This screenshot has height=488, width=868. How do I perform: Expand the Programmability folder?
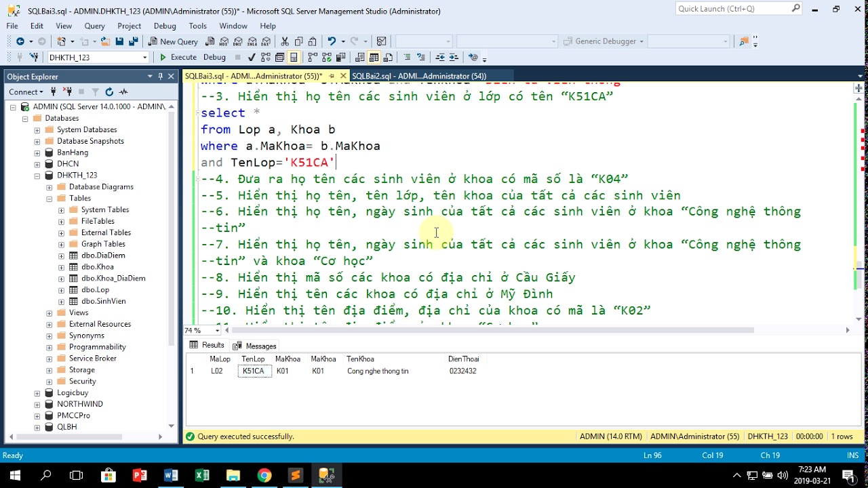(49, 347)
